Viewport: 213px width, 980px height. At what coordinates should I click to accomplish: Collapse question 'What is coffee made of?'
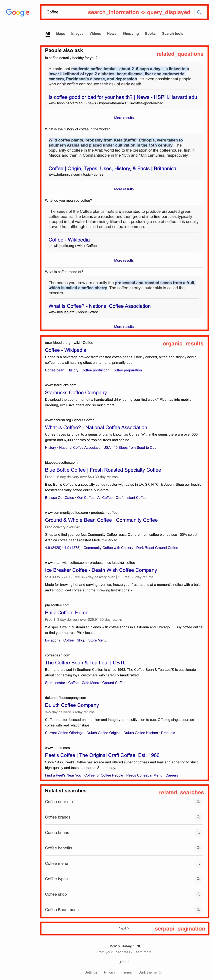pos(64,272)
